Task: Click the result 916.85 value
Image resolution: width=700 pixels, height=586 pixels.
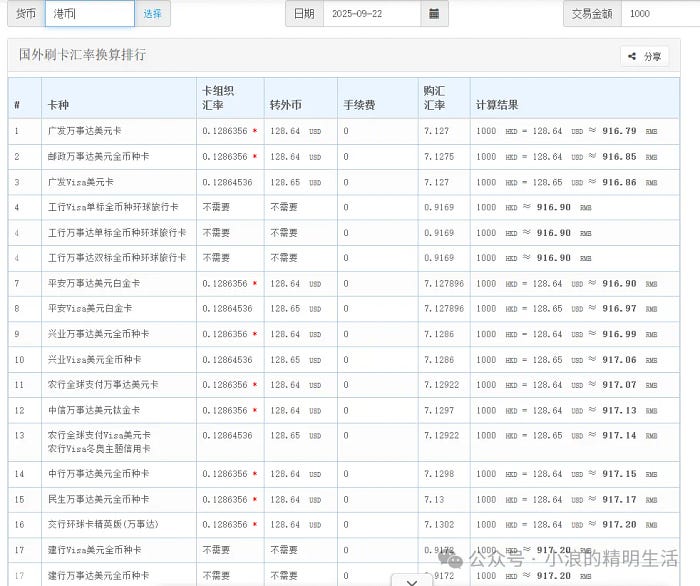Action: pyautogui.click(x=619, y=157)
